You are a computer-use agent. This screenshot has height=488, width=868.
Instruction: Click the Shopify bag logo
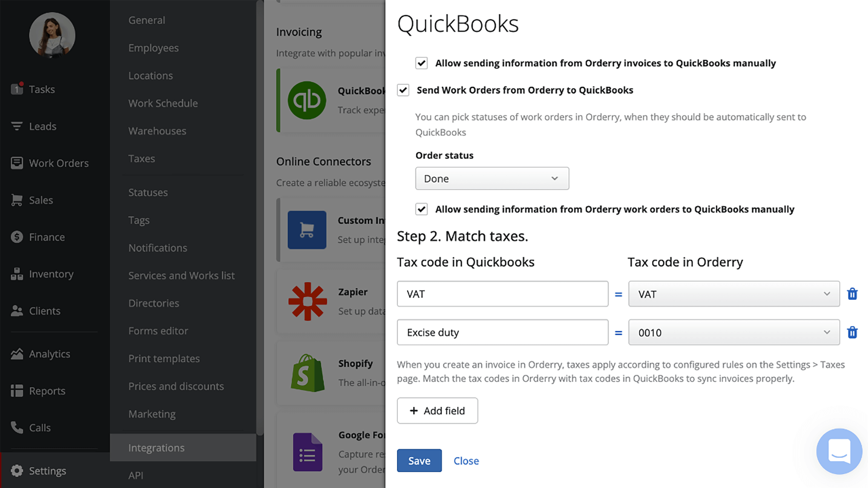click(x=308, y=373)
